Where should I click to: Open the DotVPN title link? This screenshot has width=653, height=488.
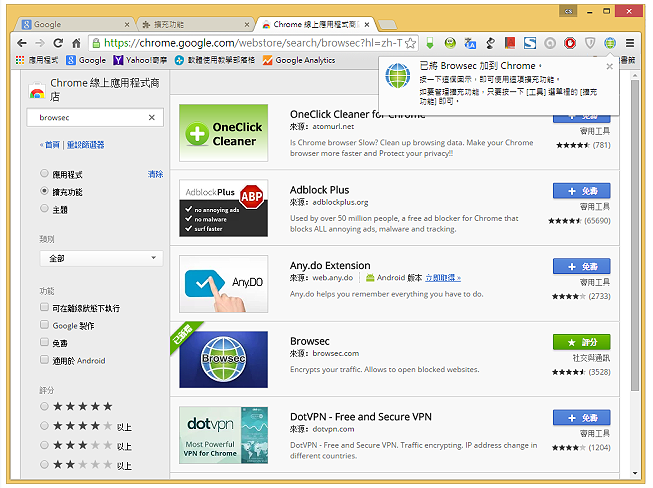pyautogui.click(x=361, y=417)
